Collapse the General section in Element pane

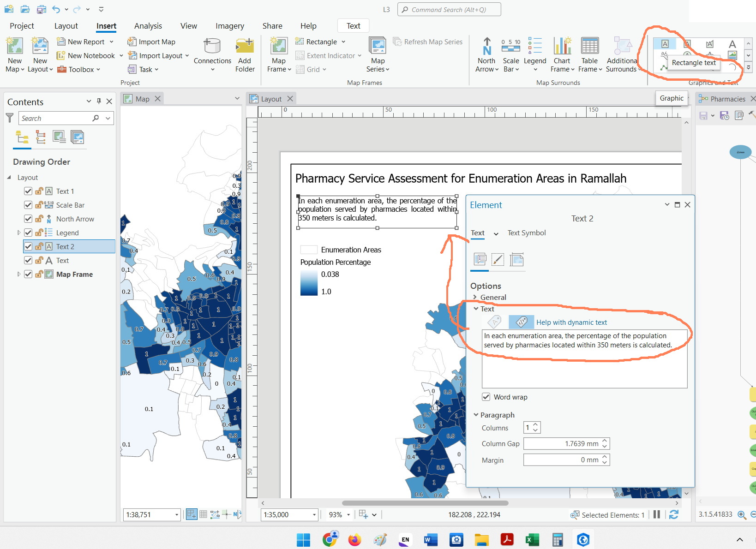pyautogui.click(x=475, y=297)
